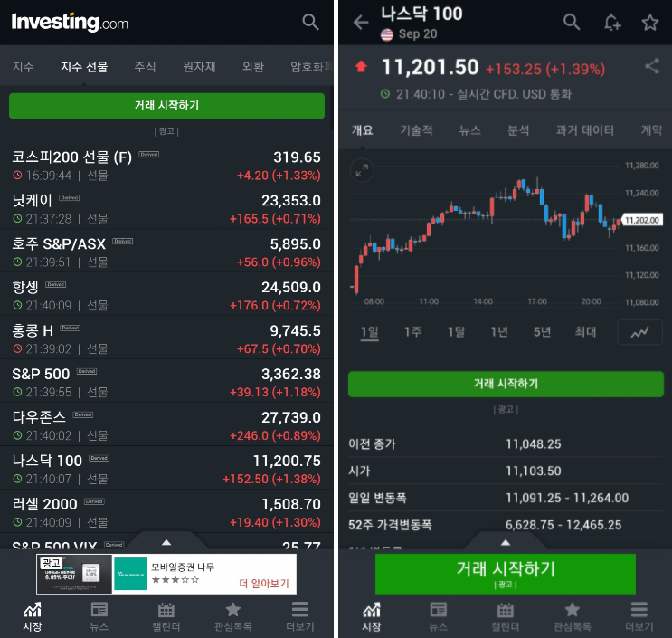Expand the ad panel arrow on right screen
672x638 pixels.
(506, 542)
